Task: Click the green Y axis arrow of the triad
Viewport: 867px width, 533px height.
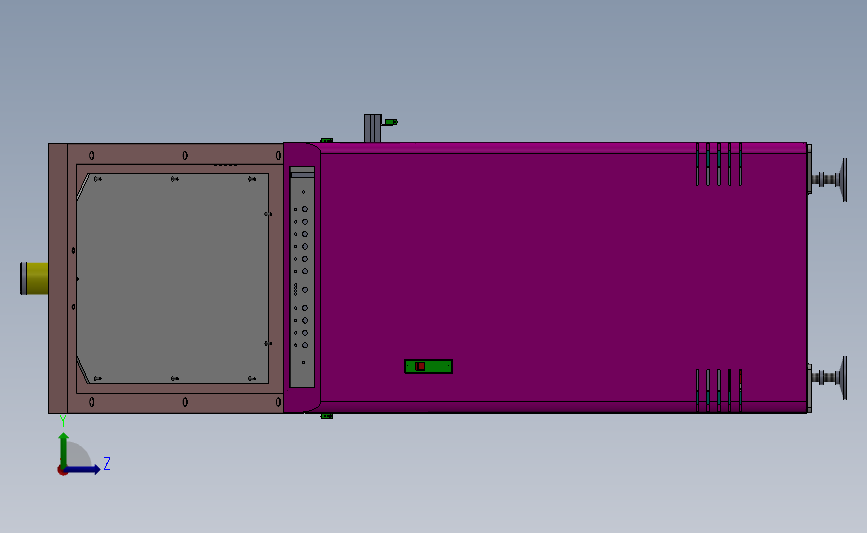Action: pyautogui.click(x=64, y=450)
